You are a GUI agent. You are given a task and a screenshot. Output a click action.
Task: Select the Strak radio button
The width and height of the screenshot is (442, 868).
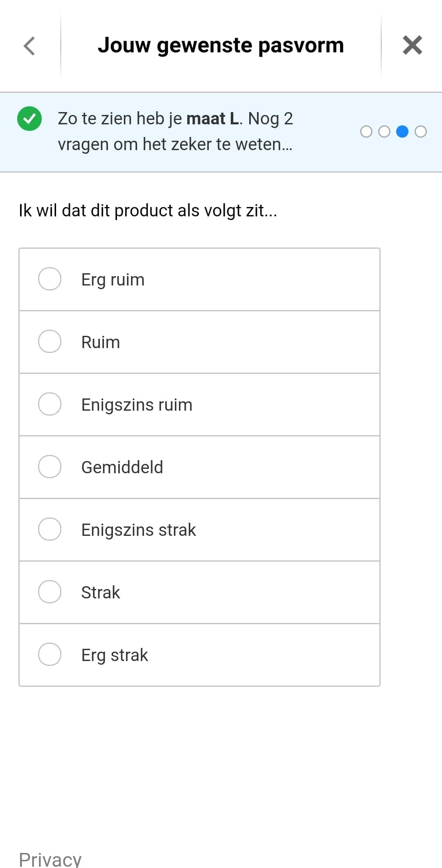tap(50, 592)
